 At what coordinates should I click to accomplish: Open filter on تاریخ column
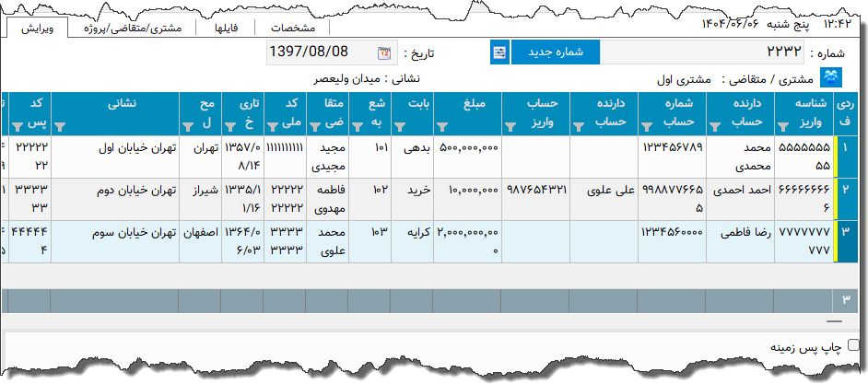229,128
